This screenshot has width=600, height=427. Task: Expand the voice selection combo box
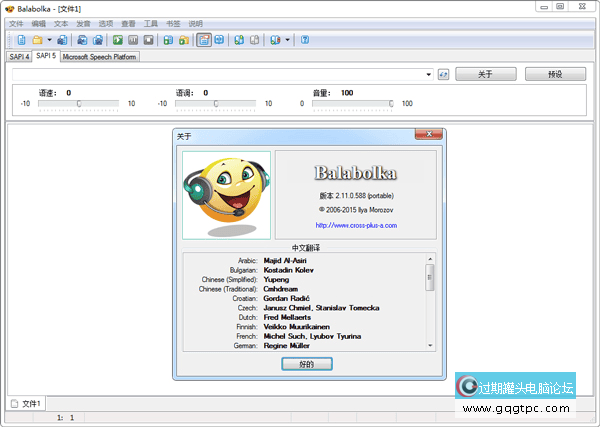click(428, 74)
